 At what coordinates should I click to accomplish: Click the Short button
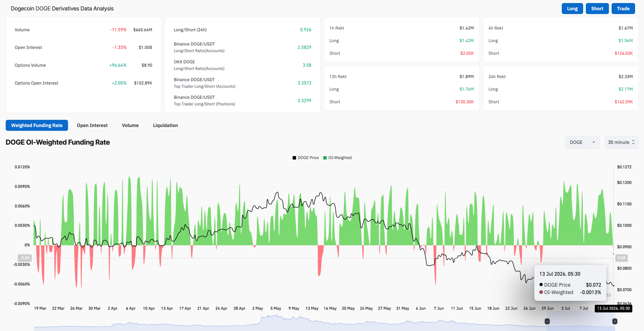(597, 9)
